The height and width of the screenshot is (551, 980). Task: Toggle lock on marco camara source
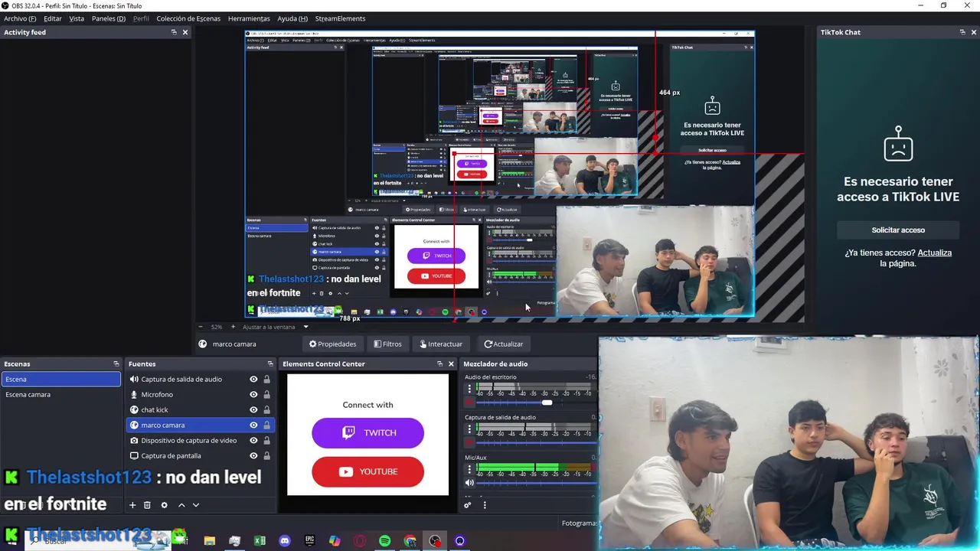266,425
